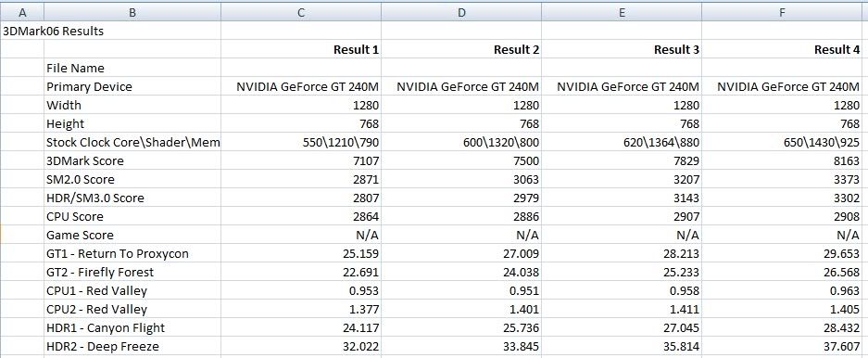Image resolution: width=868 pixels, height=358 pixels.
Task: Click 3DMark Score value 7107
Action: [x=301, y=160]
